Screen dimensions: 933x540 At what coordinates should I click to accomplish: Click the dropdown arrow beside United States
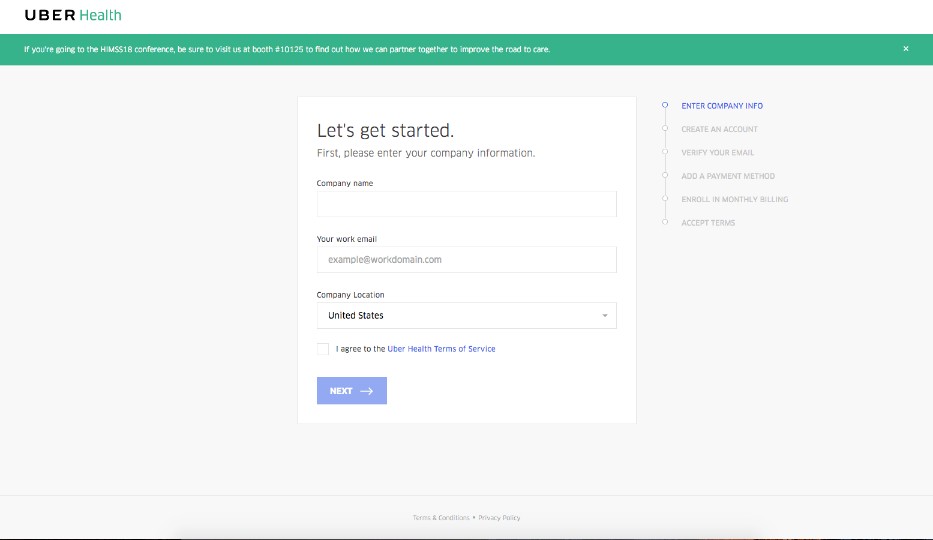pyautogui.click(x=605, y=316)
